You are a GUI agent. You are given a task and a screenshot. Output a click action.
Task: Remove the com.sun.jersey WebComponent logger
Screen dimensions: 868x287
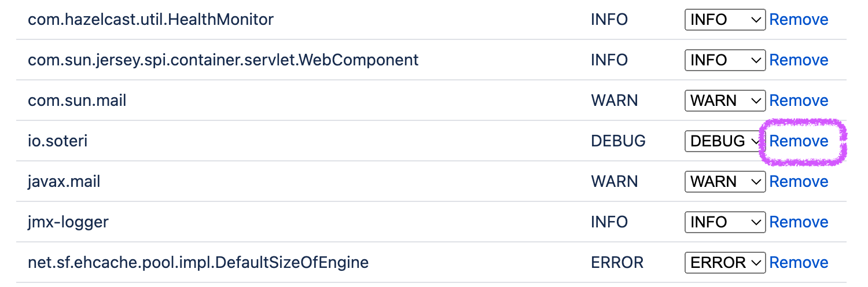point(799,60)
